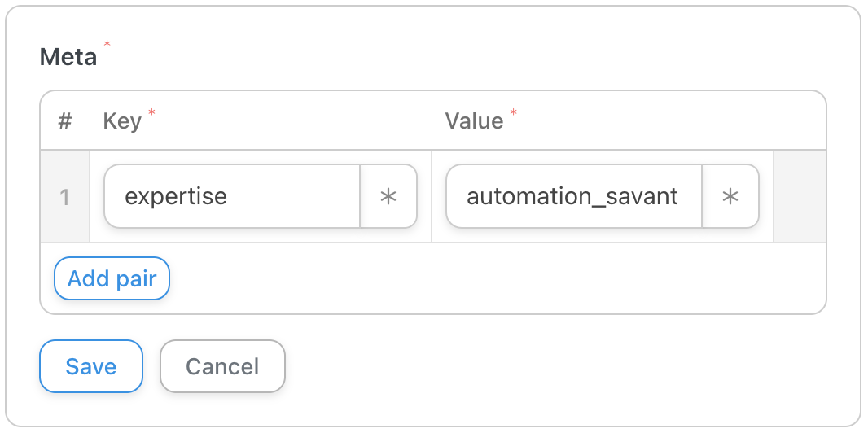Click empty table footer beside Add pair
868x433 pixels.
click(498, 278)
